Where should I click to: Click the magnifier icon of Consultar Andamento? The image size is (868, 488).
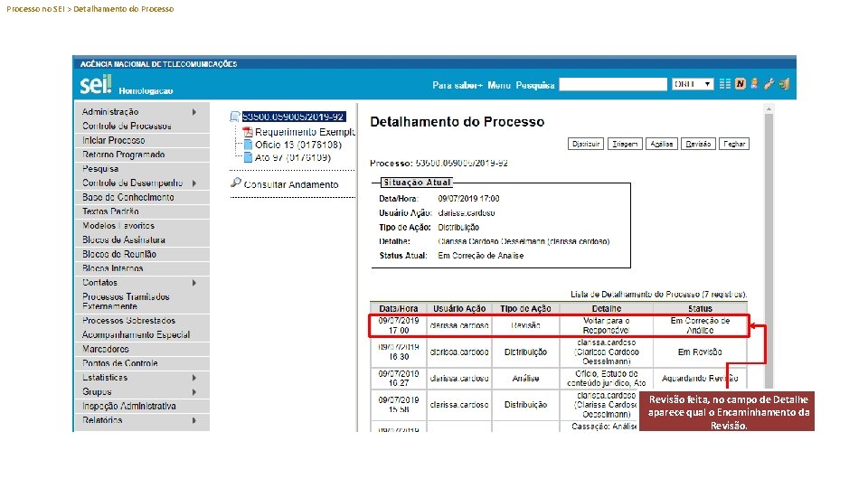point(236,183)
